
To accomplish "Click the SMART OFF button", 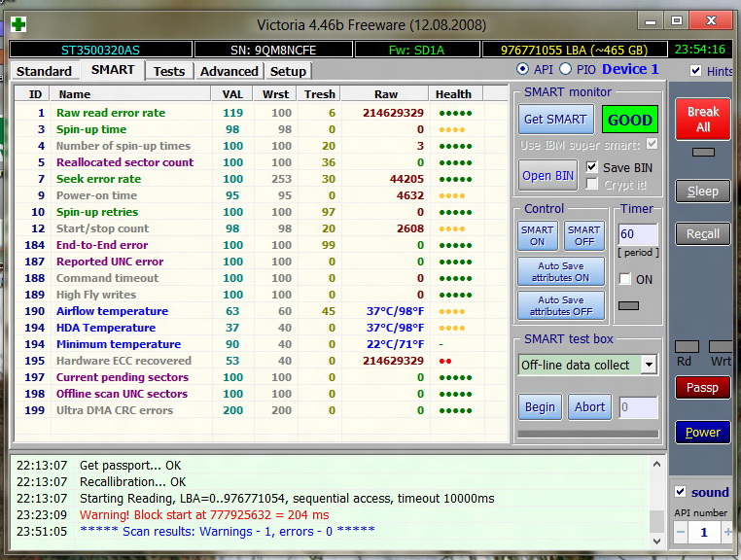I will 584,236.
